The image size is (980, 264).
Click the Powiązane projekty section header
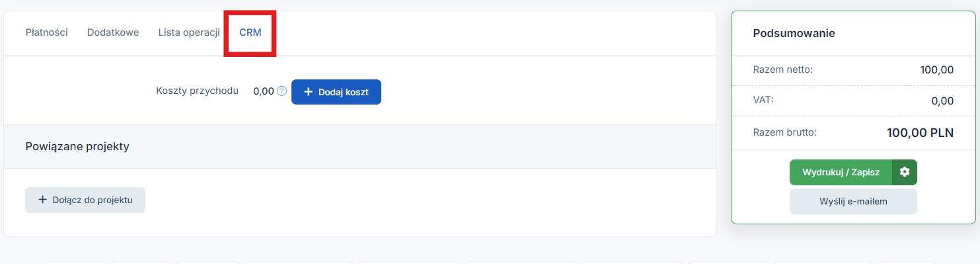[77, 146]
